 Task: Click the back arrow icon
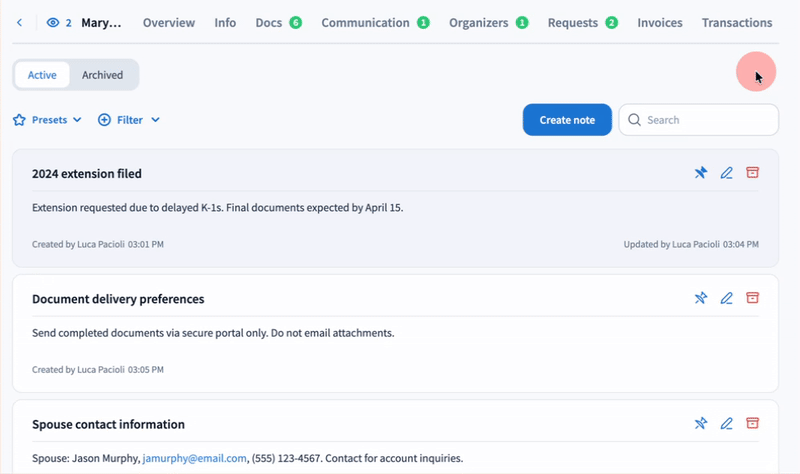tap(21, 22)
